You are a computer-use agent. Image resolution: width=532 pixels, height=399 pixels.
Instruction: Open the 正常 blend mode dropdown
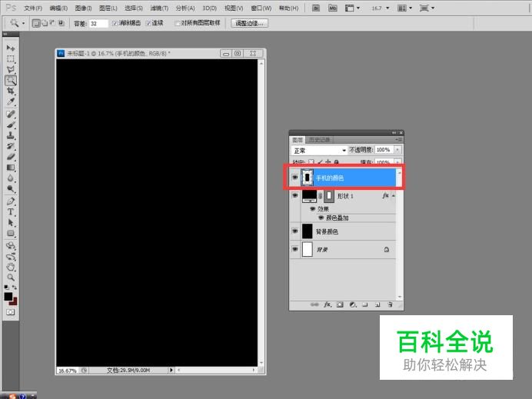(319, 150)
